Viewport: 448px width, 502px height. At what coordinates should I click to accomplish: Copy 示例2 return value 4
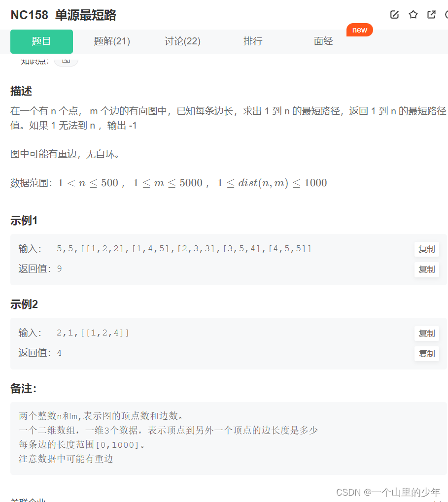(x=426, y=353)
